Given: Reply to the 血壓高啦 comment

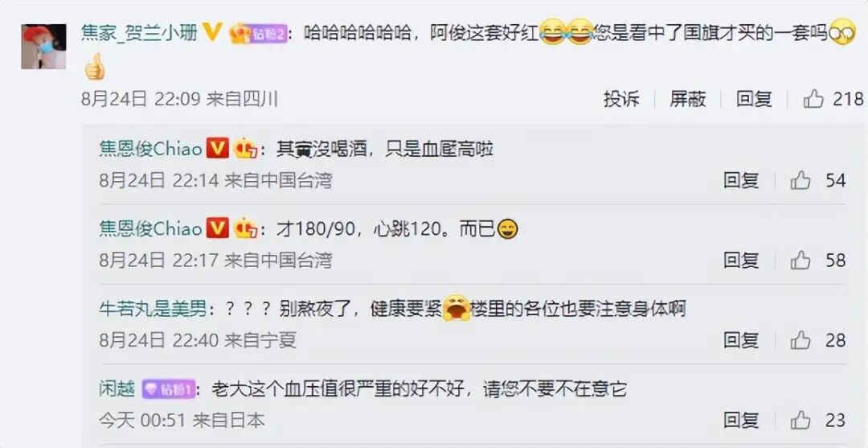Looking at the screenshot, I should click(741, 180).
